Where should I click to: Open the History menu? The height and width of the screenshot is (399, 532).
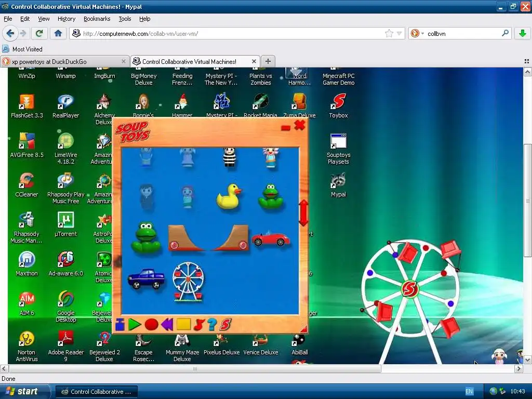click(x=66, y=19)
